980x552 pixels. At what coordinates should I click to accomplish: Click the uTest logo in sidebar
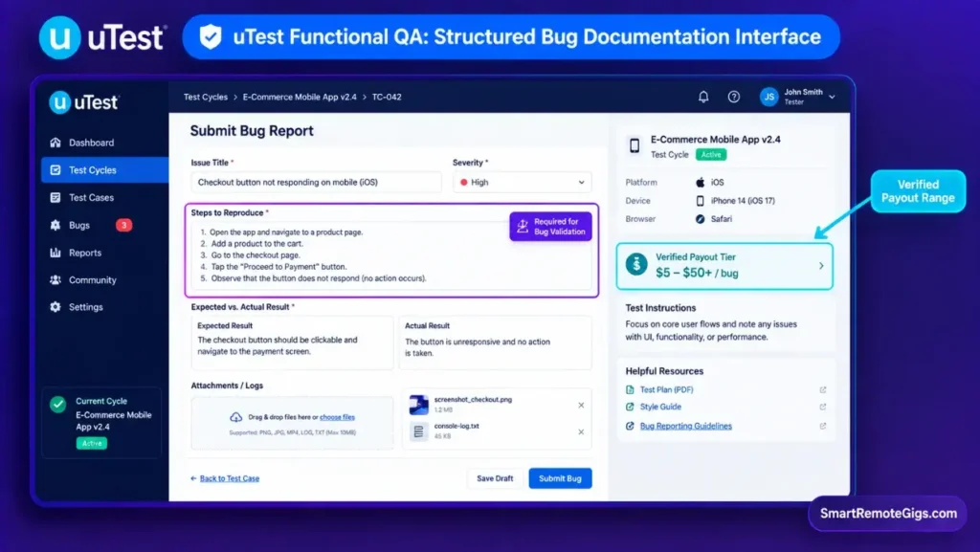[84, 101]
